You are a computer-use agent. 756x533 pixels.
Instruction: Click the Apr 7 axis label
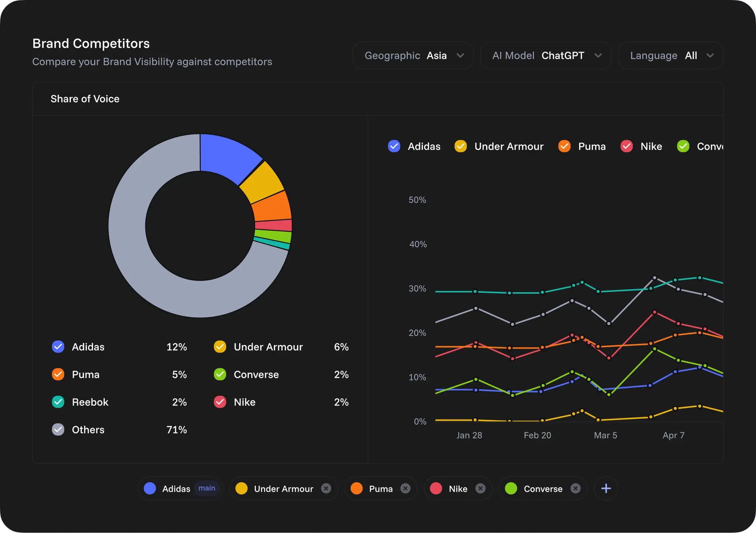click(673, 435)
